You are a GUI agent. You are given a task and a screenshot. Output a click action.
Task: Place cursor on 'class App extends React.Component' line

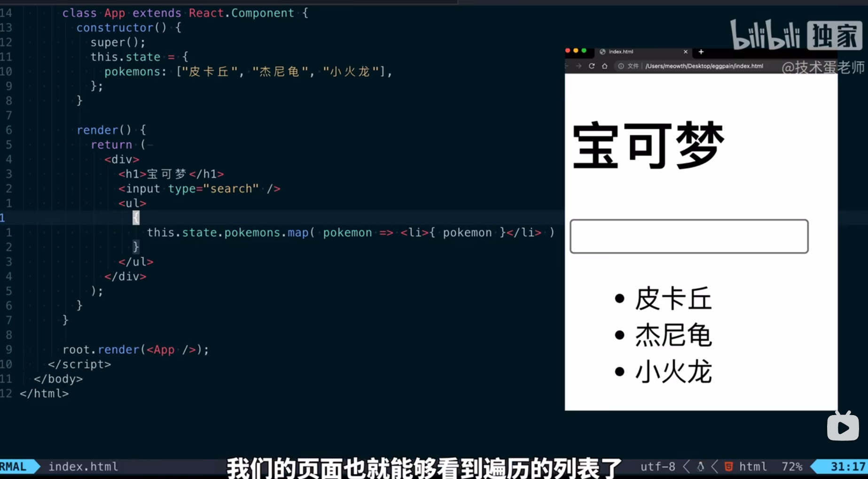pos(185,13)
